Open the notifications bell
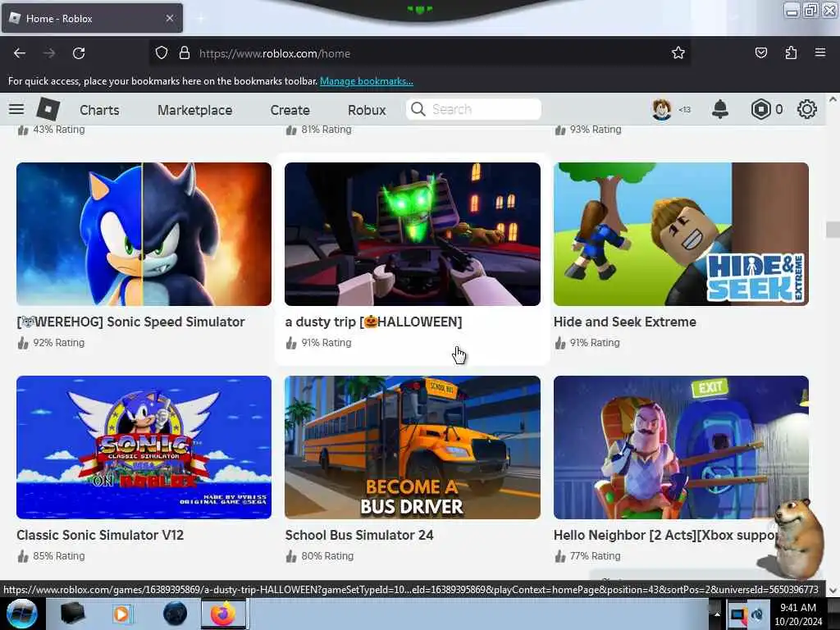Screen dimensions: 840x630 720,109
